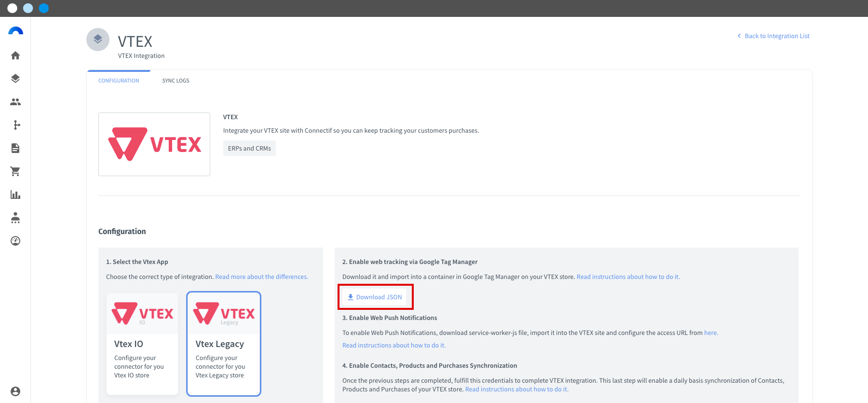Open the account profile icon at the bottom
Screen dimensions: 868x403
[15, 391]
